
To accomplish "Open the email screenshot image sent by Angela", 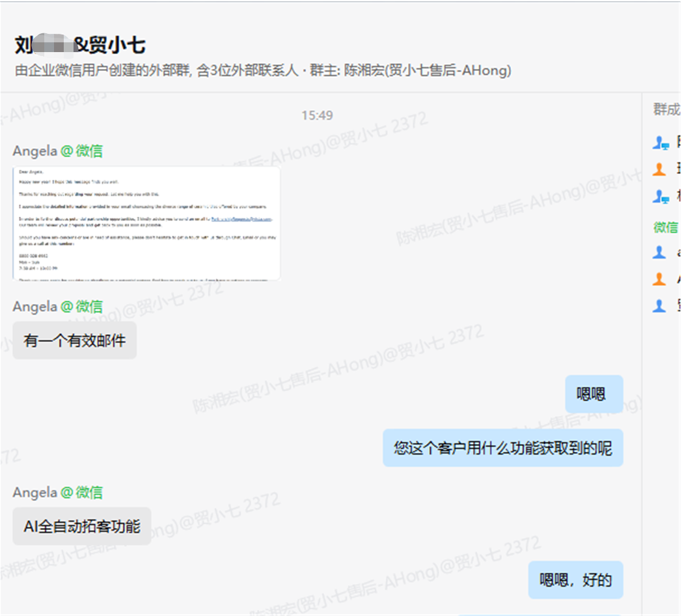I will 146,223.
